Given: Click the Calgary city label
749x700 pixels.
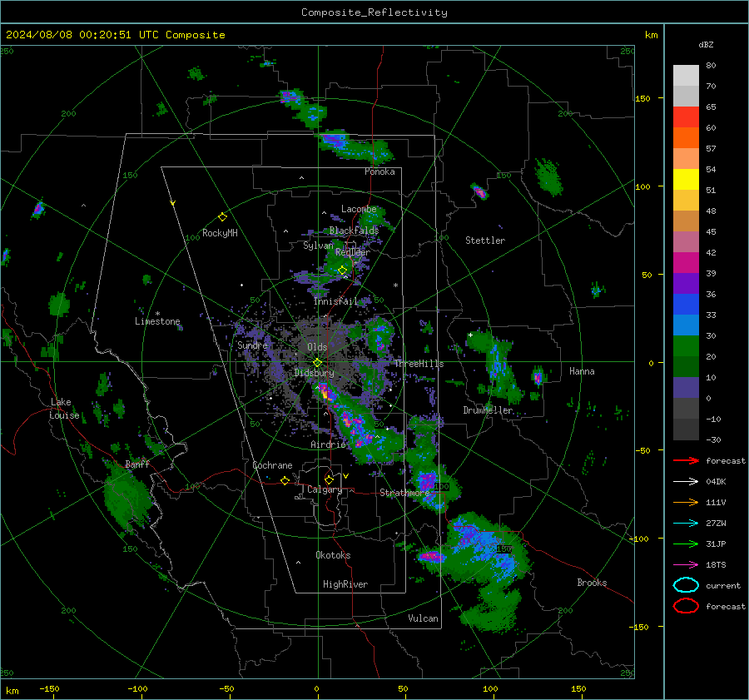Looking at the screenshot, I should [x=325, y=489].
